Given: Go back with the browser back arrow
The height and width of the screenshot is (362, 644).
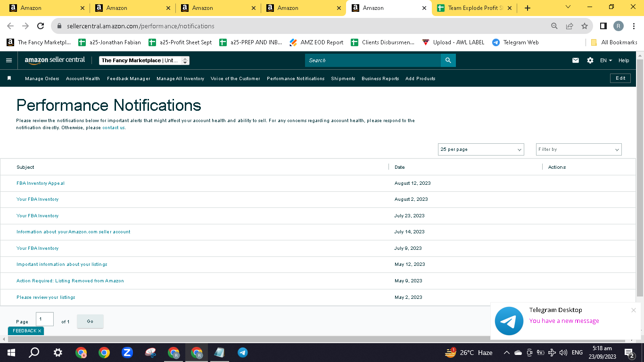Looking at the screenshot, I should point(10,26).
